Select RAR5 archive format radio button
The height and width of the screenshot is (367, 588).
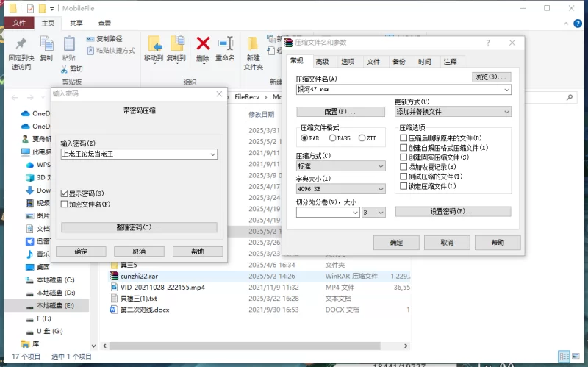332,138
